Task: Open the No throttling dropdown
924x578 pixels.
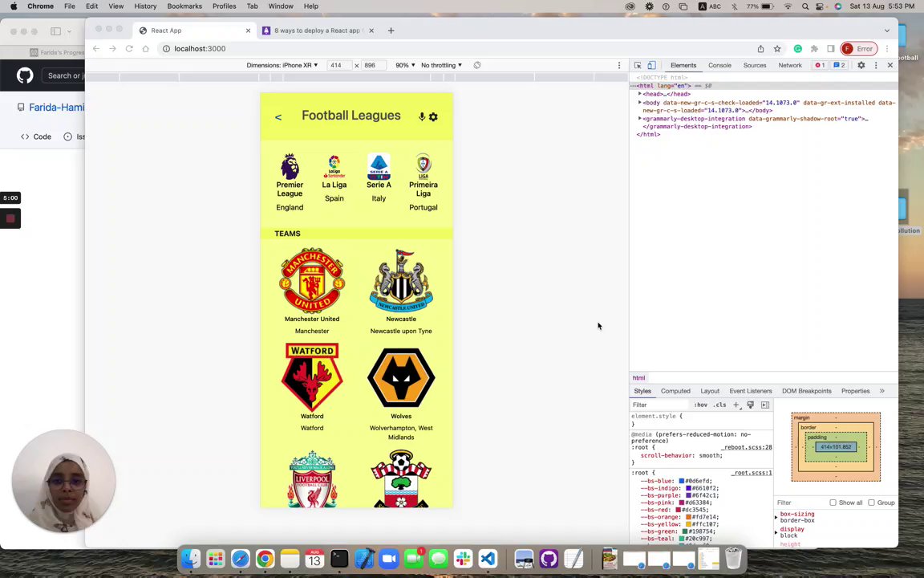Action: point(441,66)
